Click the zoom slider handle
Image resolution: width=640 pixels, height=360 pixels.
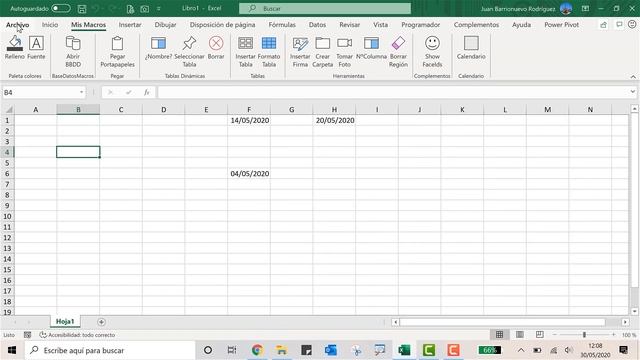584,335
